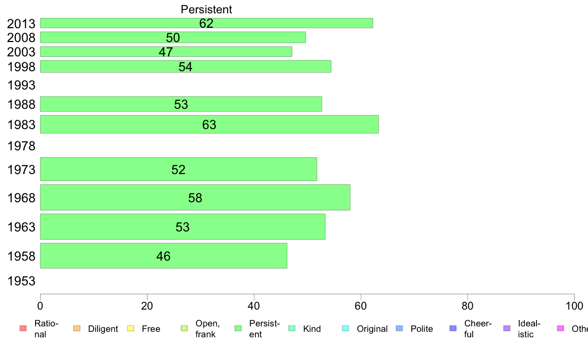This screenshot has width=588, height=364.
Task: Click the Cheerful legend swatch
Action: point(453,328)
